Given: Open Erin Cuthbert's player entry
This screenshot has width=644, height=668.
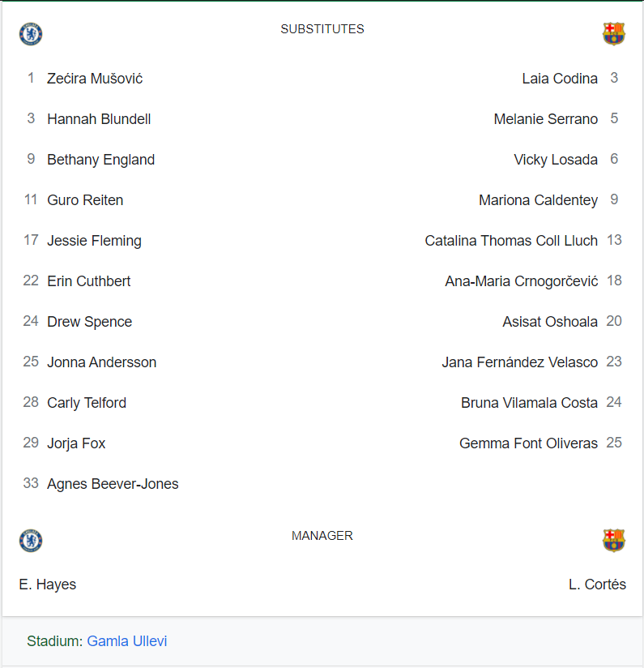Looking at the screenshot, I should tap(88, 281).
